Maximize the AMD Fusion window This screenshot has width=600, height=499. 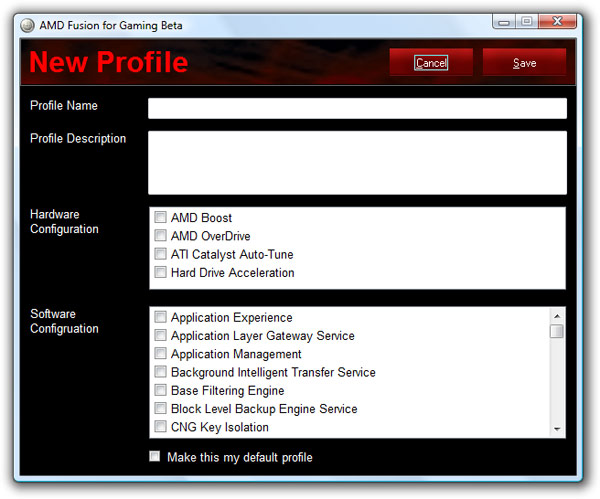527,22
